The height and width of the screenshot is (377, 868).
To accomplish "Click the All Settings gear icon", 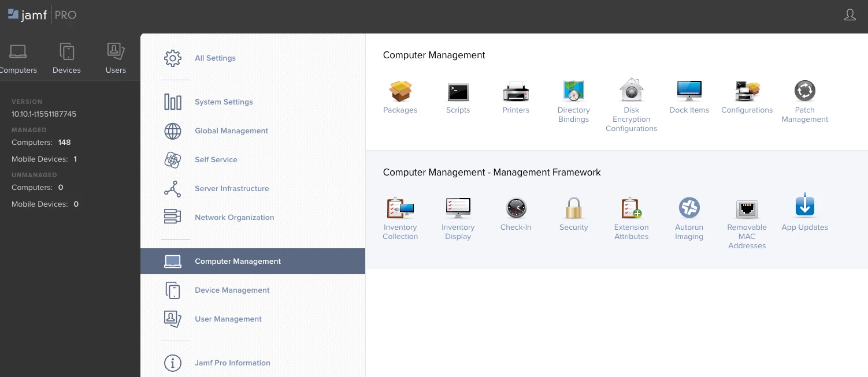I will (173, 58).
